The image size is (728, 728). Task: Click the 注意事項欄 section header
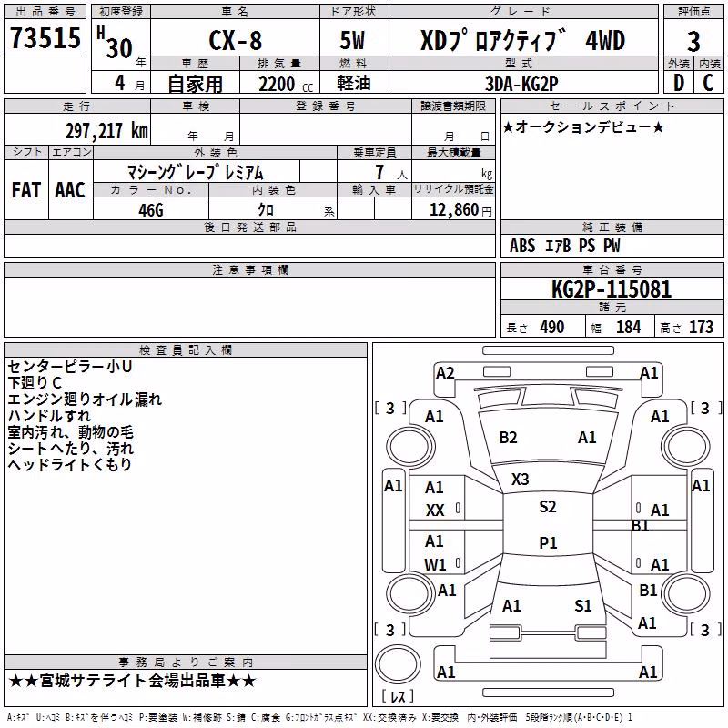[250, 269]
